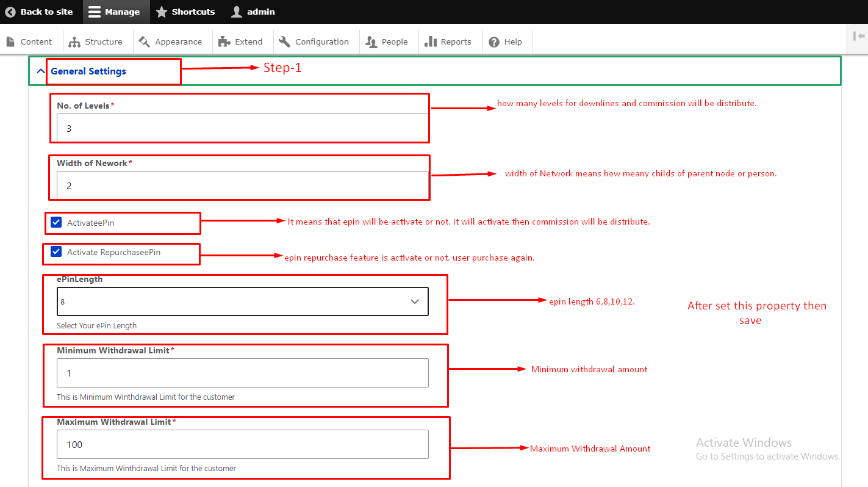Click the Help question mark icon
Viewport: 868px width, 487px height.
(x=494, y=41)
